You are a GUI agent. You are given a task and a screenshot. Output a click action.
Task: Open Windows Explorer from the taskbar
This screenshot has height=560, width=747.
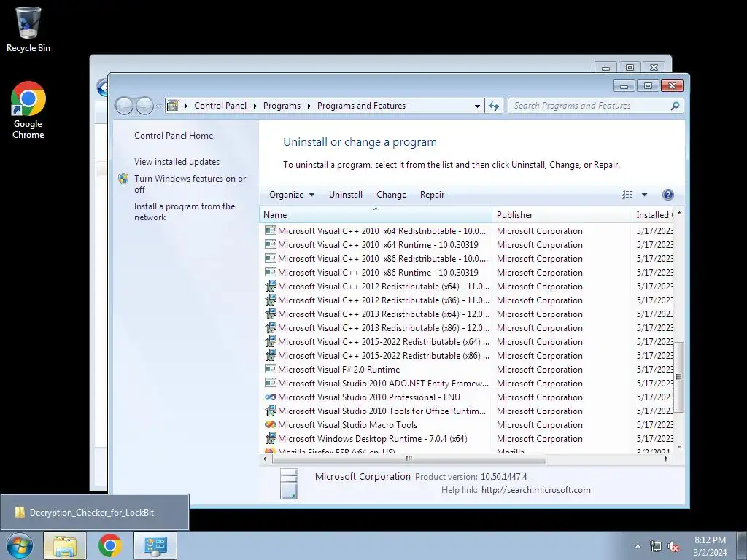pyautogui.click(x=65, y=545)
